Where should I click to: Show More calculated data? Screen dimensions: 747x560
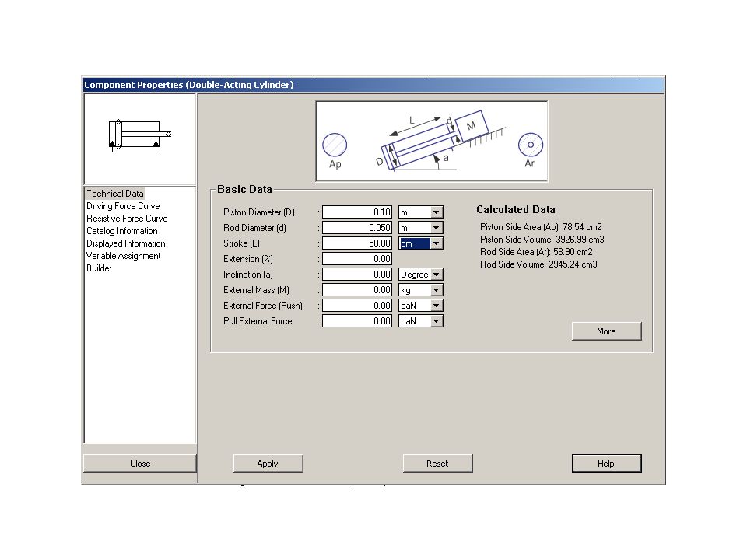[x=606, y=331]
